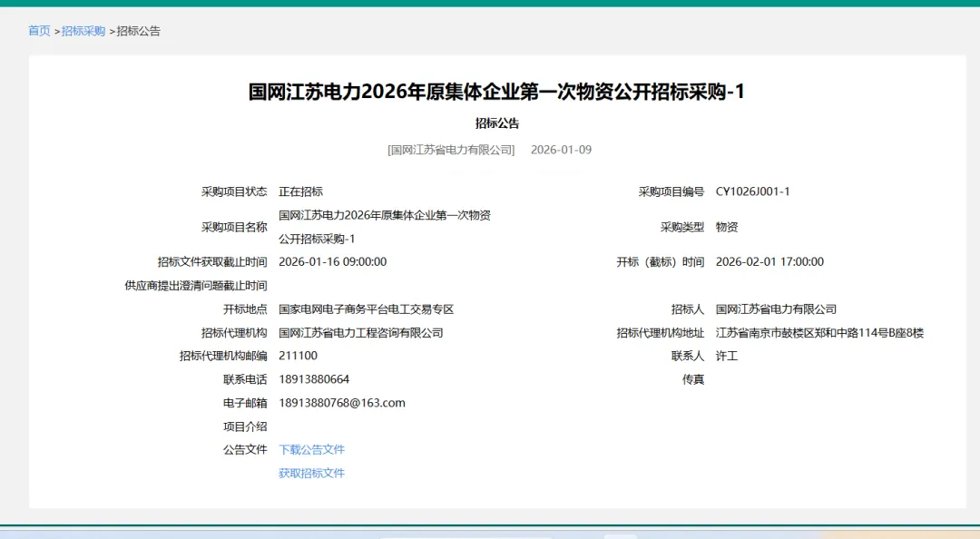Click the 采购项目名称 label
Image resolution: width=980 pixels, height=539 pixels.
234,227
